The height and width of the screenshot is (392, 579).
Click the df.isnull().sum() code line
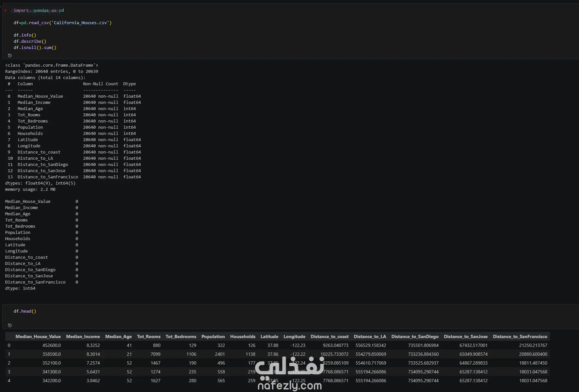pos(35,47)
